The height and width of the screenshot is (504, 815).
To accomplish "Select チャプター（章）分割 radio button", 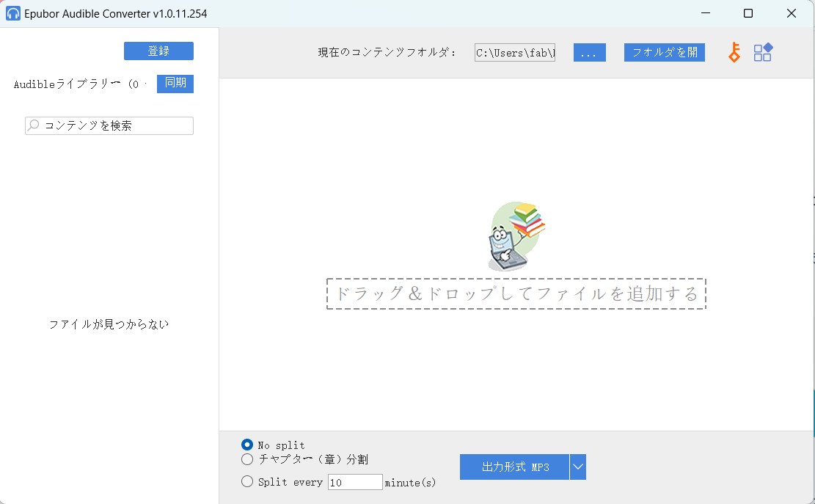I will click(247, 459).
